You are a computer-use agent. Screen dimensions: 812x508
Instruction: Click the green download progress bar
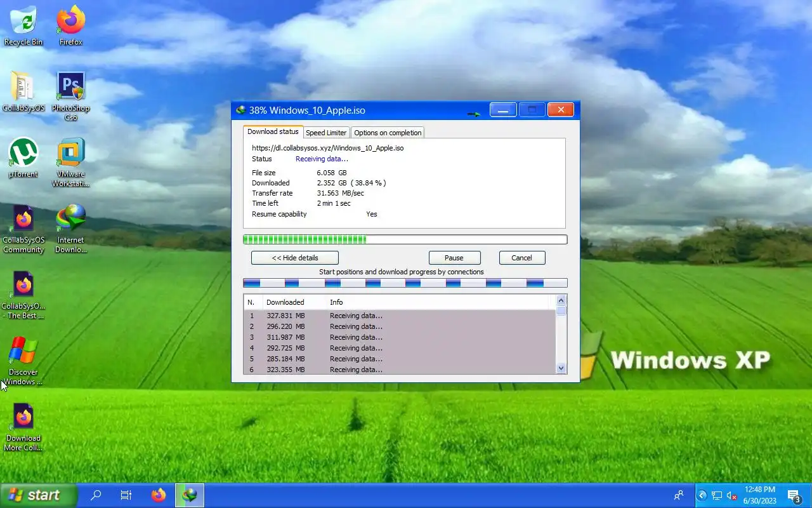click(405, 239)
